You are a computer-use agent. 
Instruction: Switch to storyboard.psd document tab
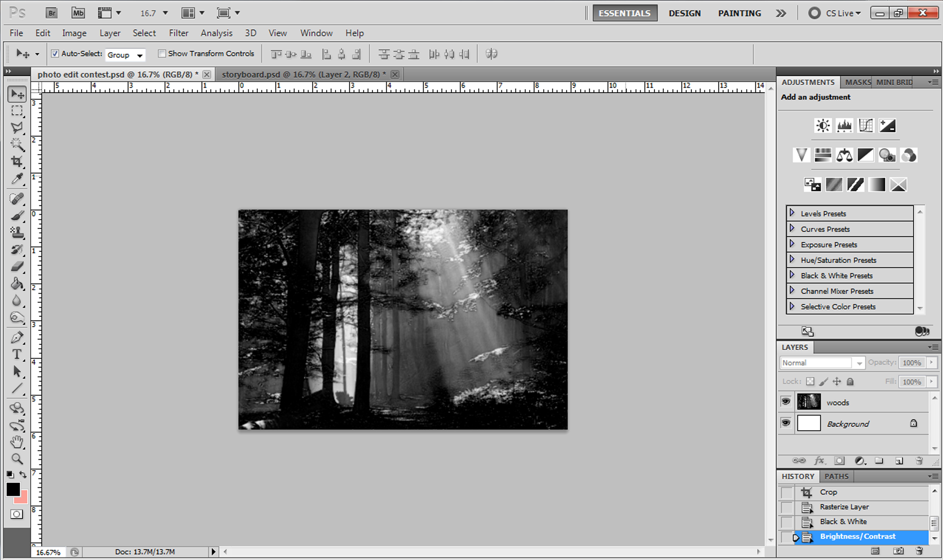[x=304, y=75]
